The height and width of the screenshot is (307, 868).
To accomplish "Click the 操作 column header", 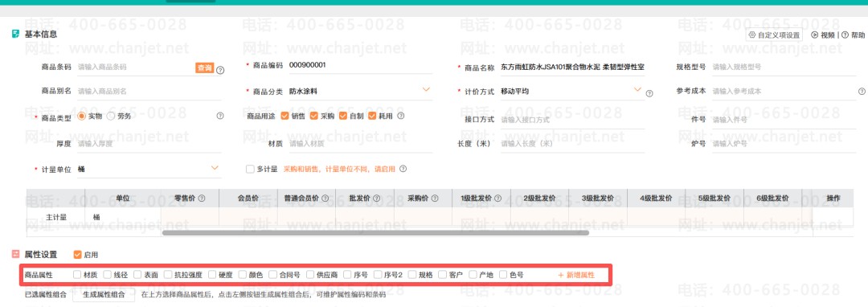I will click(x=833, y=198).
